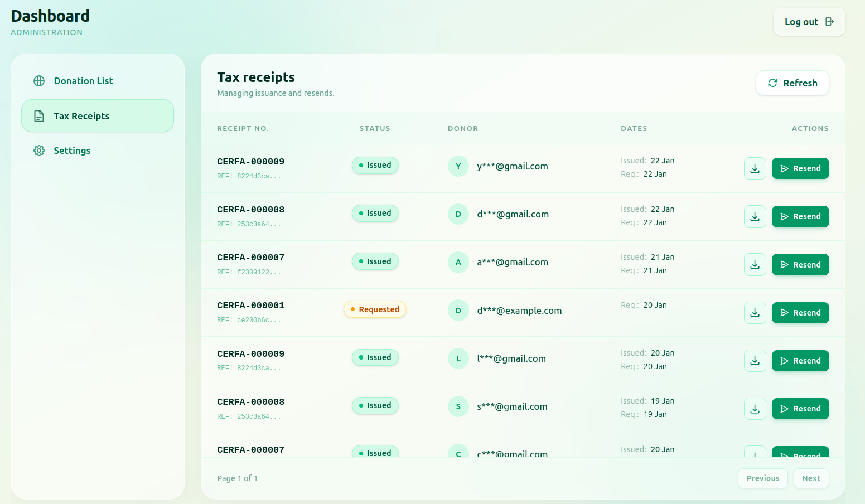Click the refresh arrows icon on Refresh button
The image size is (865, 504).
click(772, 83)
